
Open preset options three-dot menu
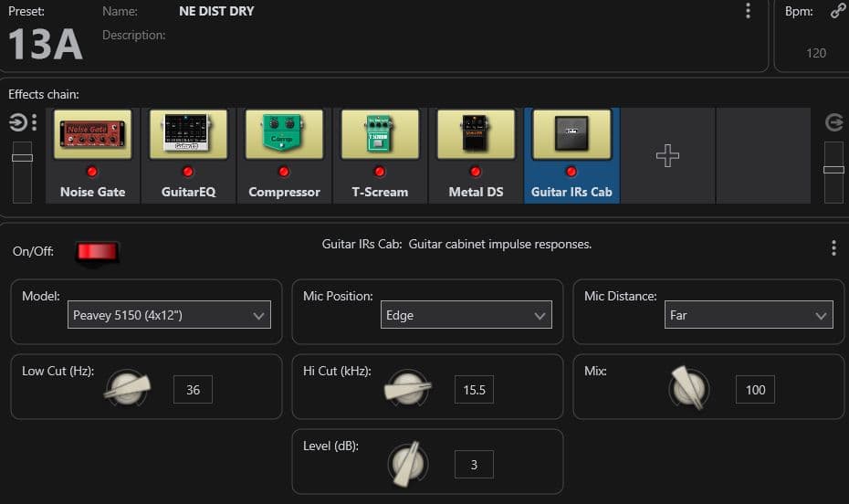pyautogui.click(x=748, y=11)
